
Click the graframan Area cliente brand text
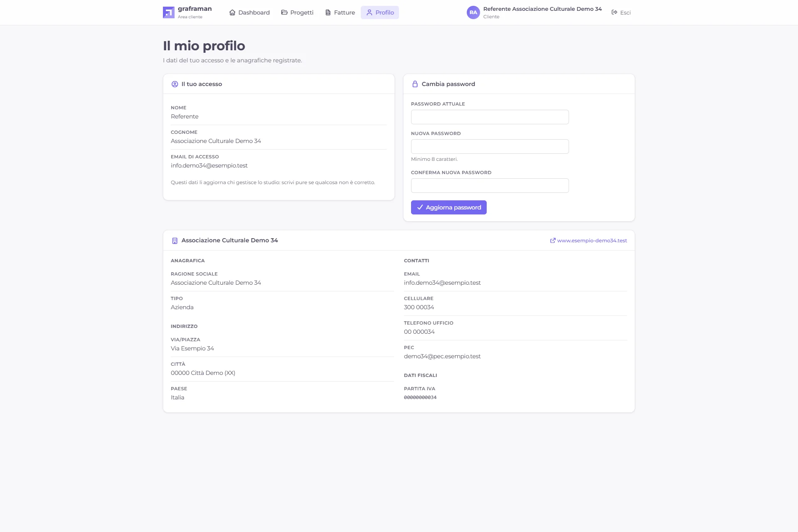[195, 12]
